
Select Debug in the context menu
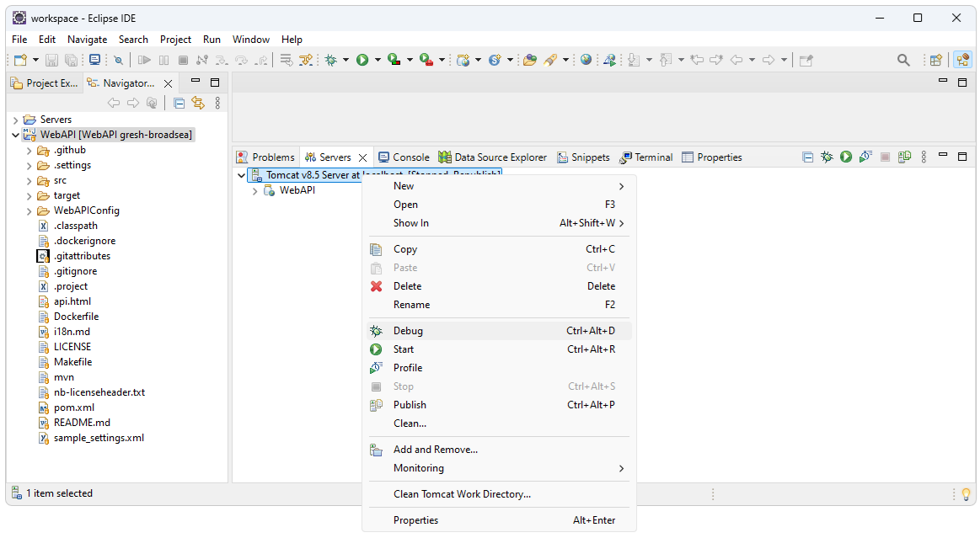500,331
